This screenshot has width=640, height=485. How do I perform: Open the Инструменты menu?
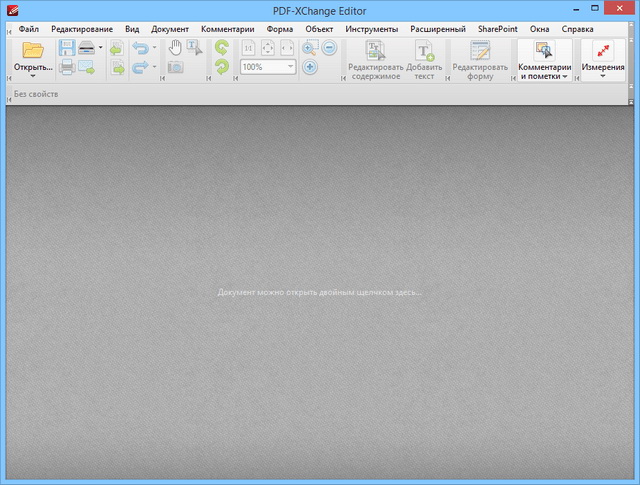[372, 29]
